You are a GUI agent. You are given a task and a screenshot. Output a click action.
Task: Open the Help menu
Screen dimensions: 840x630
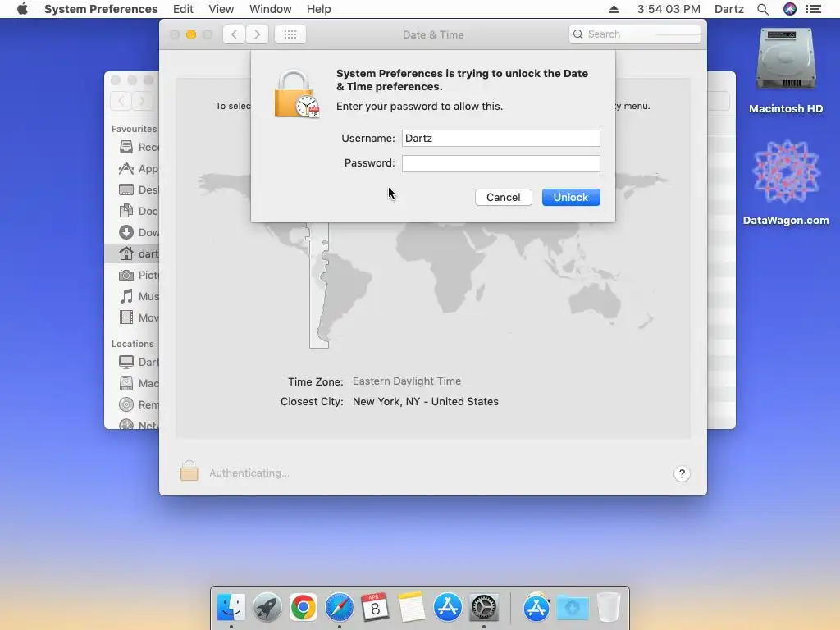pos(319,9)
